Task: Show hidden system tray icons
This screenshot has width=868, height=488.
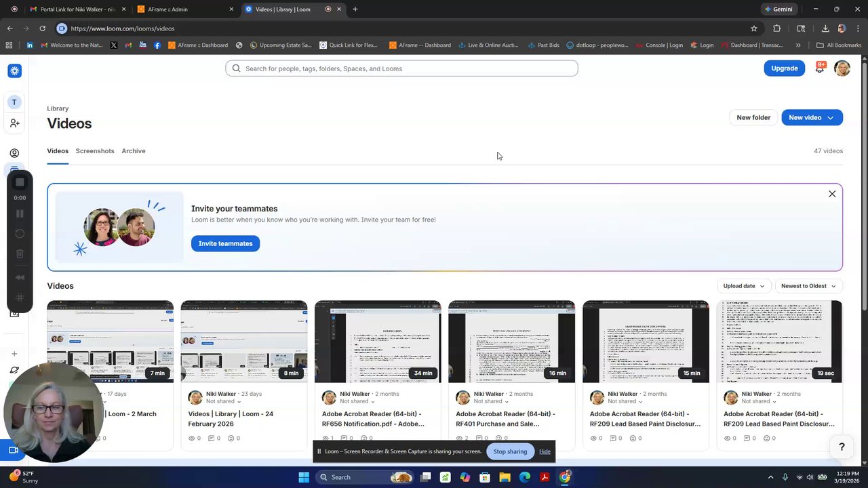Action: tap(770, 477)
